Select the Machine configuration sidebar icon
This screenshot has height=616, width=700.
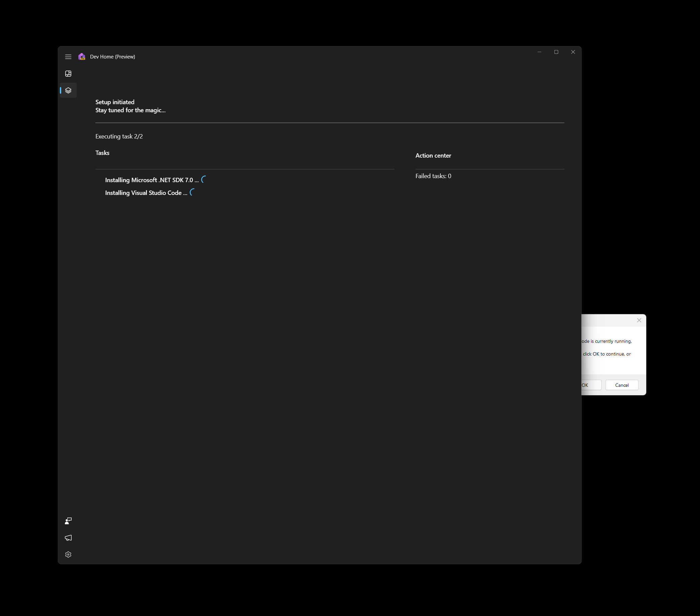click(68, 90)
